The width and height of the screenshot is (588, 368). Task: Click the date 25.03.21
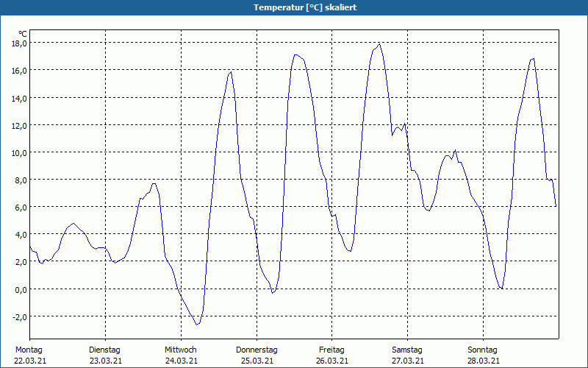click(x=257, y=361)
